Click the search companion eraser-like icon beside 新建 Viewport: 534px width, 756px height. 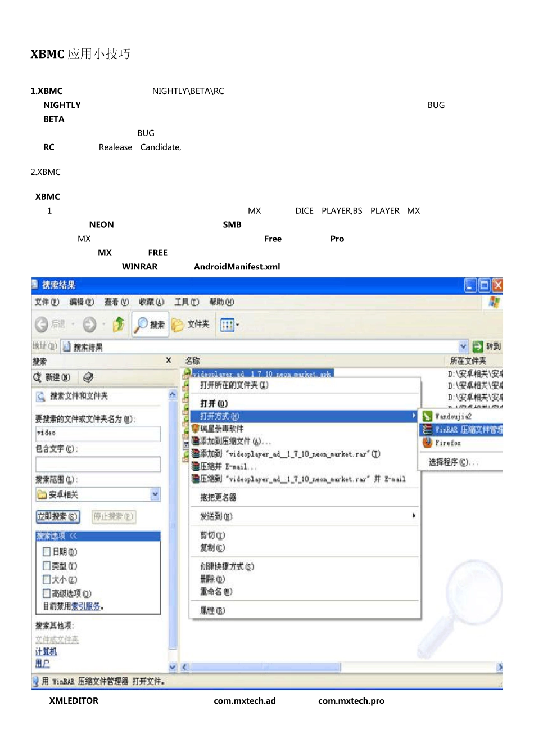(88, 377)
